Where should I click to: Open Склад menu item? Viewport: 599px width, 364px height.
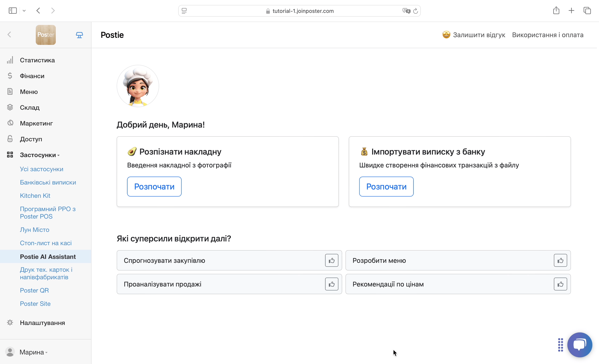click(x=30, y=108)
